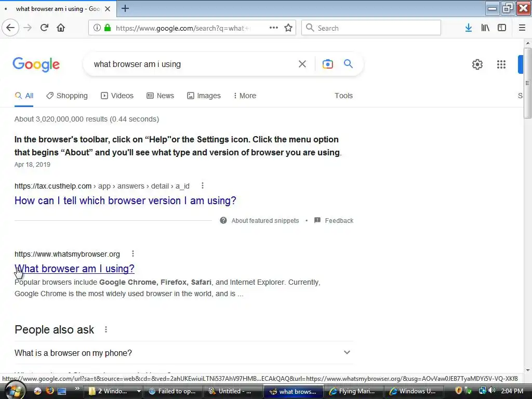Screen dimensions: 532x399
Task: Bookmark this page with the star
Action: [x=288, y=28]
